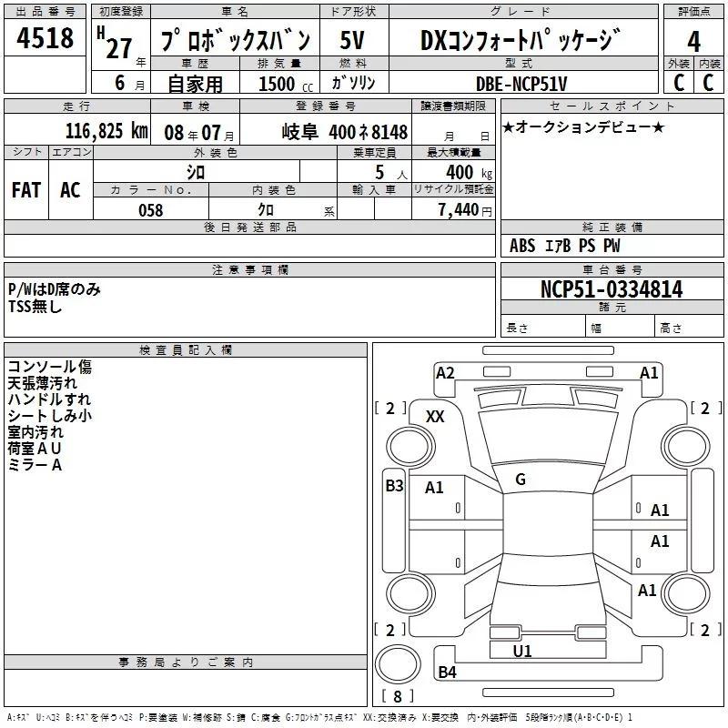This screenshot has width=728, height=728.
Task: Click the note TSS無し
Action: tap(35, 307)
